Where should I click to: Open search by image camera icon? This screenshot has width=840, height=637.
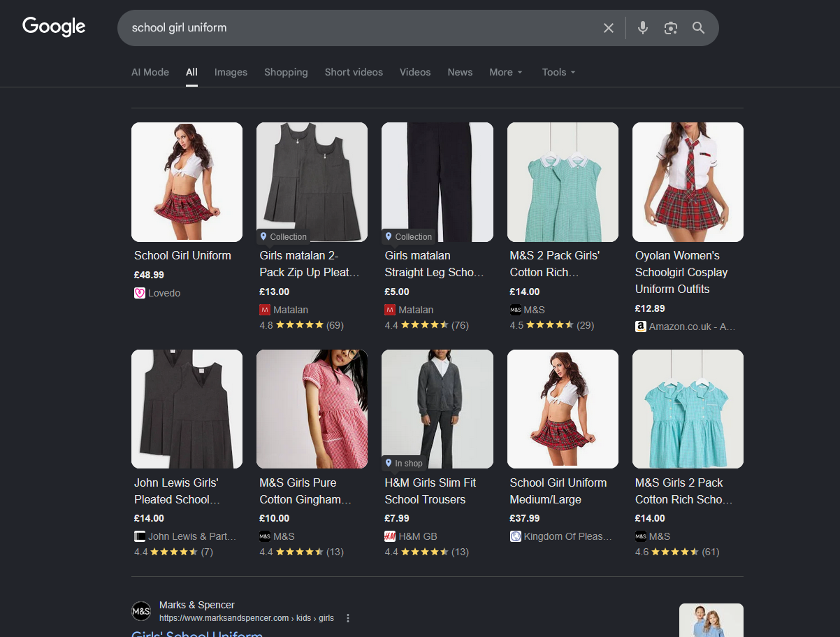click(671, 28)
